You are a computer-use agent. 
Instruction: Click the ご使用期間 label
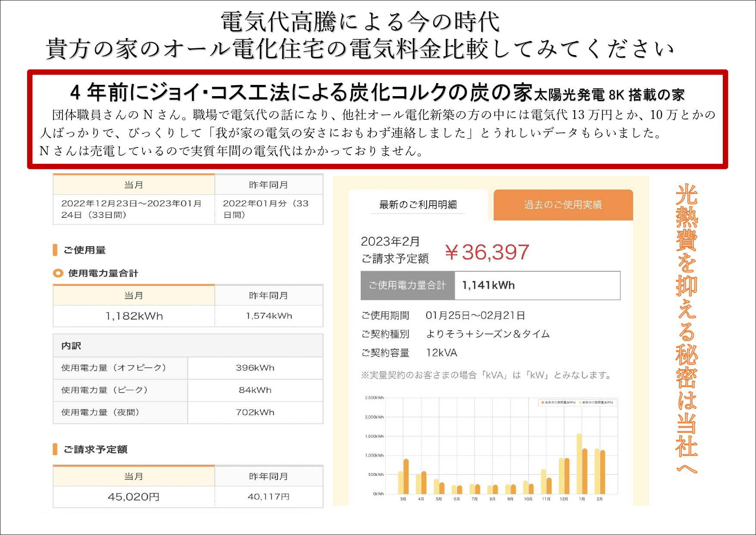[385, 316]
